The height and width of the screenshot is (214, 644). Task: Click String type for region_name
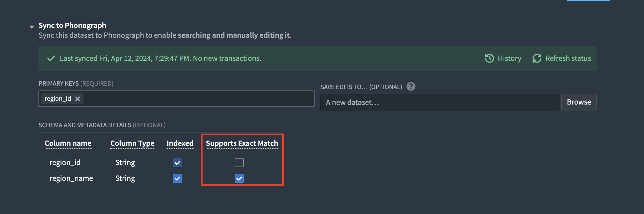(x=125, y=178)
